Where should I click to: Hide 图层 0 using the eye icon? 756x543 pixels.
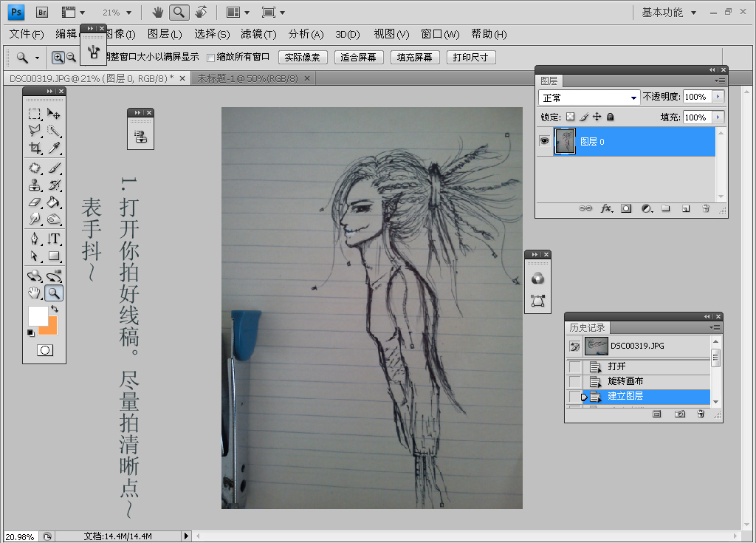tap(544, 141)
